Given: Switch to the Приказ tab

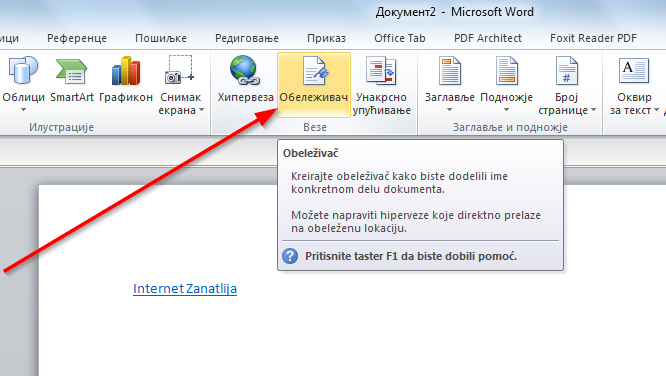Looking at the screenshot, I should coord(326,38).
